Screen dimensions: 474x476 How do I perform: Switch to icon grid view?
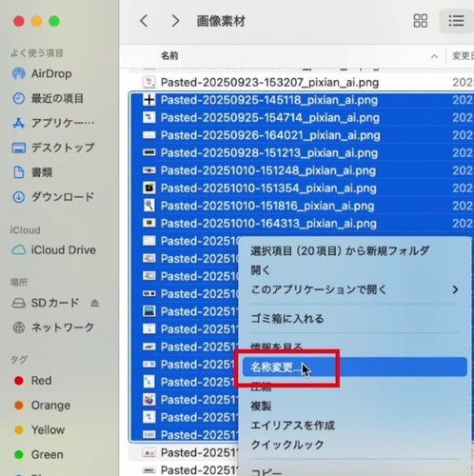point(421,21)
